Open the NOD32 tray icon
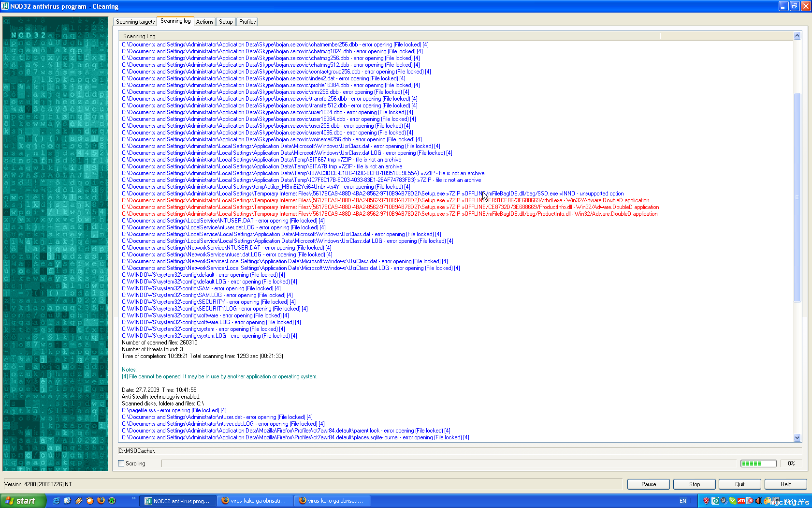Viewport: 812px width, 508px height. point(715,501)
